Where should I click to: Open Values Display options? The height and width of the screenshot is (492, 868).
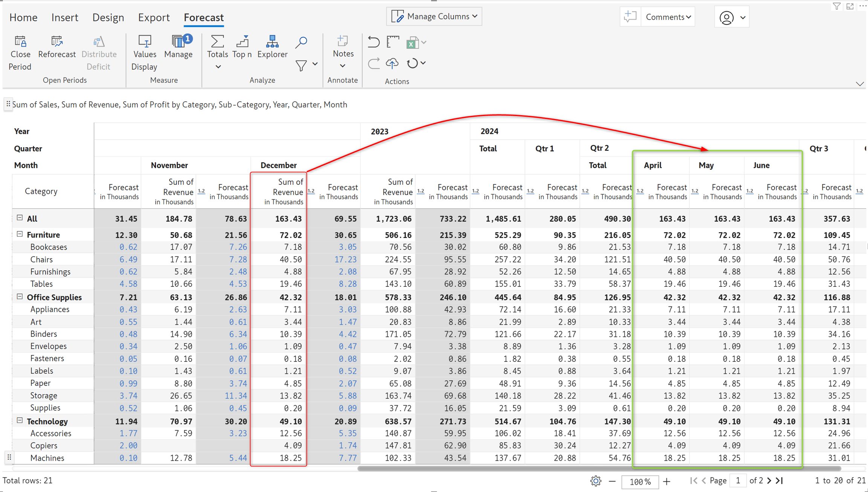point(145,53)
